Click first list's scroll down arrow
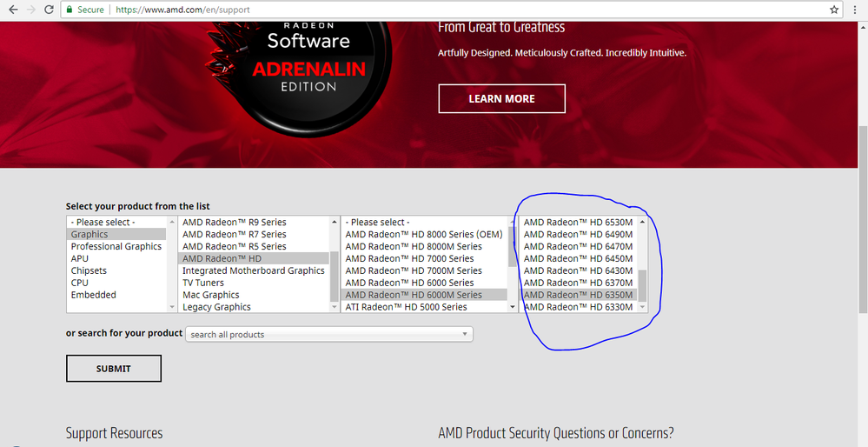 click(172, 307)
